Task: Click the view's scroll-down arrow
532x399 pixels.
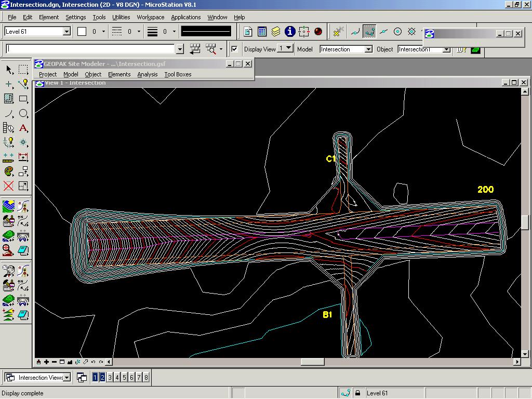Action: click(x=525, y=354)
